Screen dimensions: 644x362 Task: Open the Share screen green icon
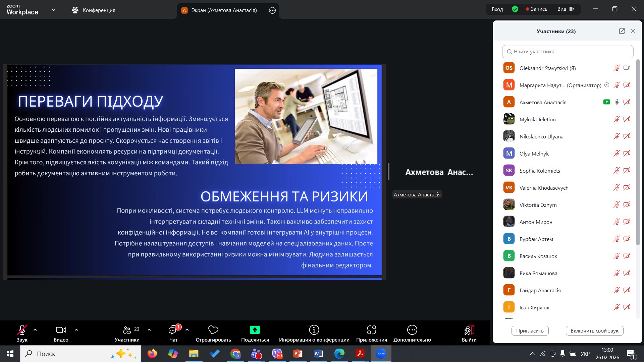[x=255, y=330]
